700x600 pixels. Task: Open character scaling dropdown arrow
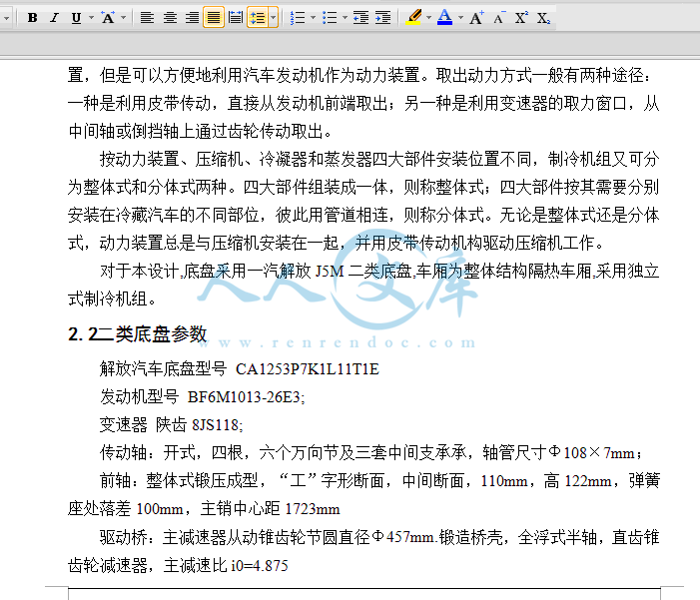point(123,18)
